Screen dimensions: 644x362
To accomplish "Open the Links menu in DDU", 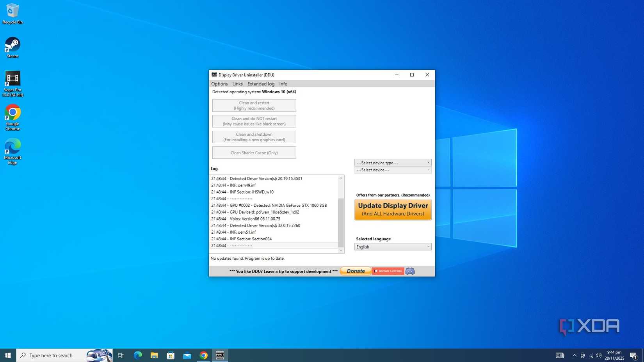I will coord(237,84).
